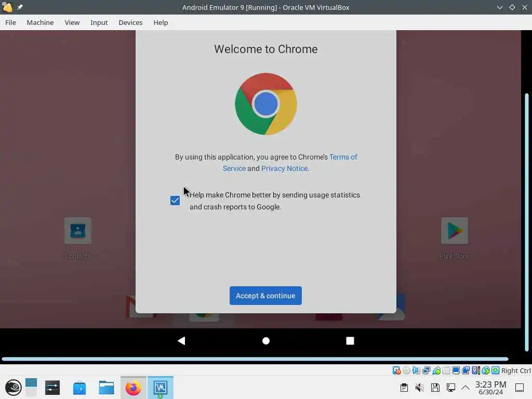This screenshot has width=532, height=399.
Task: Click the Welcome to Chrome heading
Action: [265, 49]
